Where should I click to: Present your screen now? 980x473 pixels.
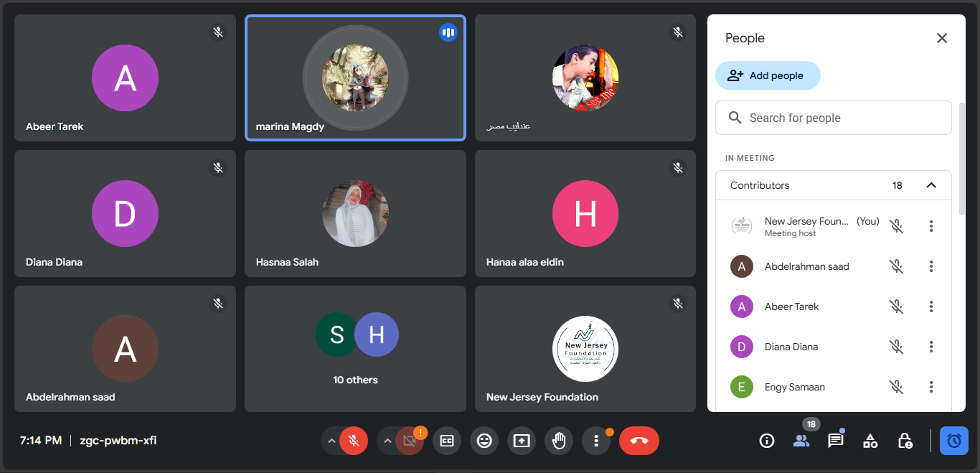click(522, 441)
